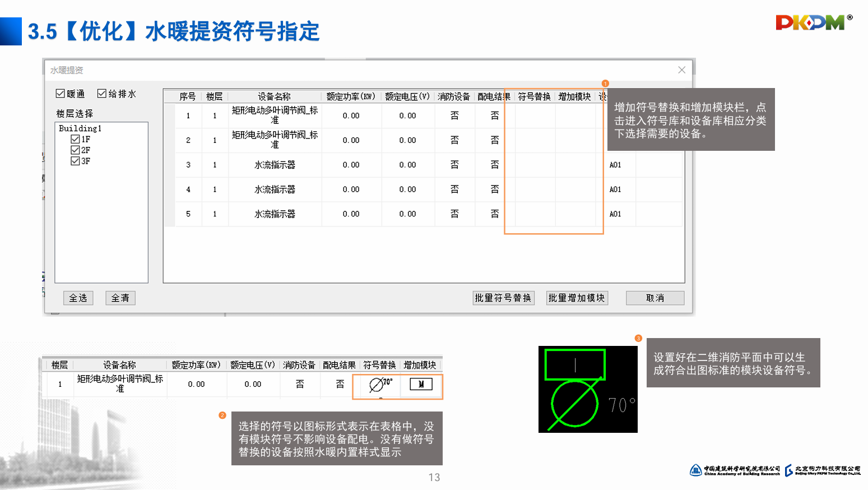Open 批量符号替换 batch symbol replacement
Screen dimensions: 868x490
[503, 298]
